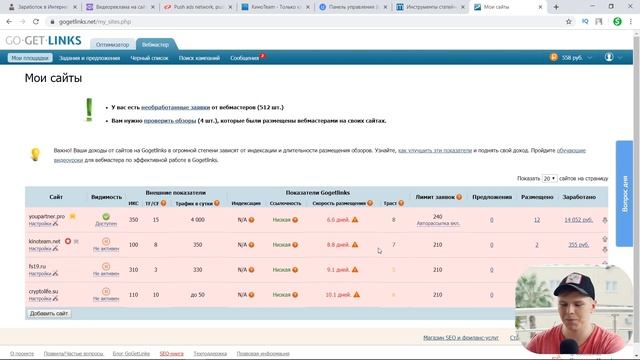Switch to the Push ads network browser tab
The image size is (640, 360).
[198, 7]
